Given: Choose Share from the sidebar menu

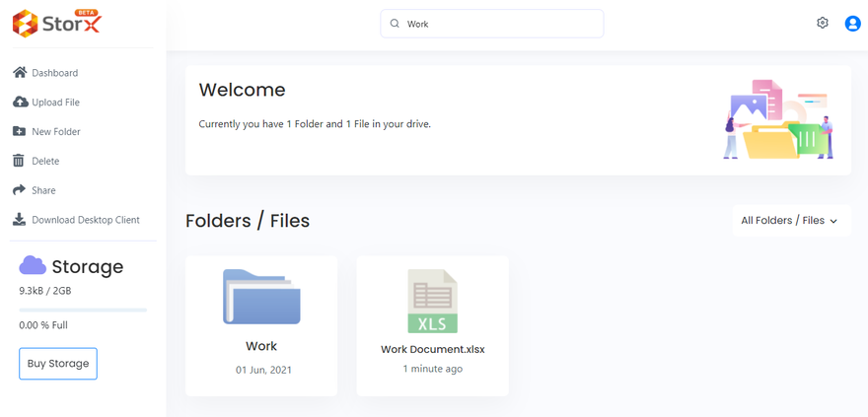Looking at the screenshot, I should (43, 190).
